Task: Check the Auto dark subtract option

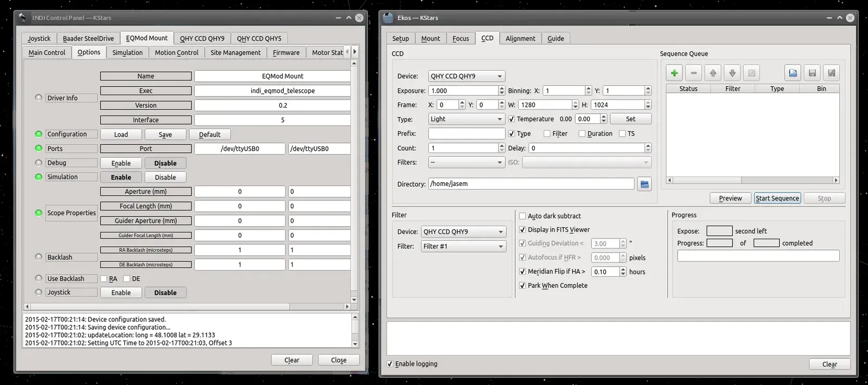Action: click(x=522, y=216)
